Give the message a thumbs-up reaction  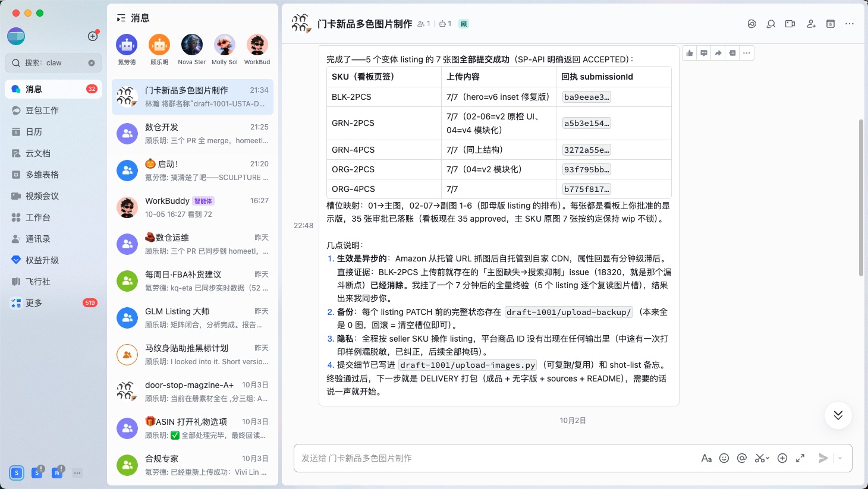(690, 53)
